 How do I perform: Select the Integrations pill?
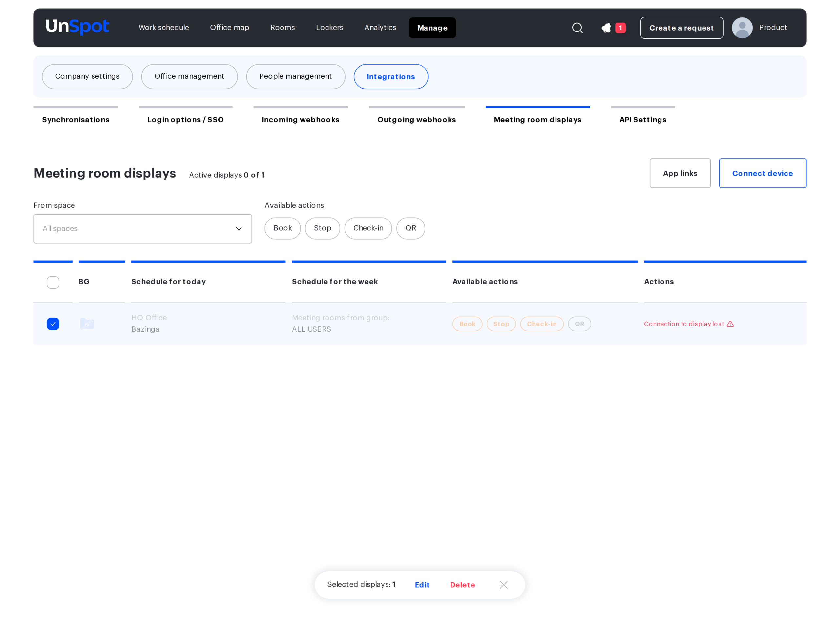coord(391,77)
